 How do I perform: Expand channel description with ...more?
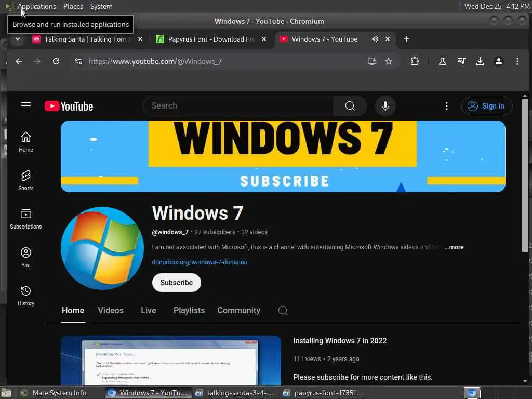[x=454, y=247]
